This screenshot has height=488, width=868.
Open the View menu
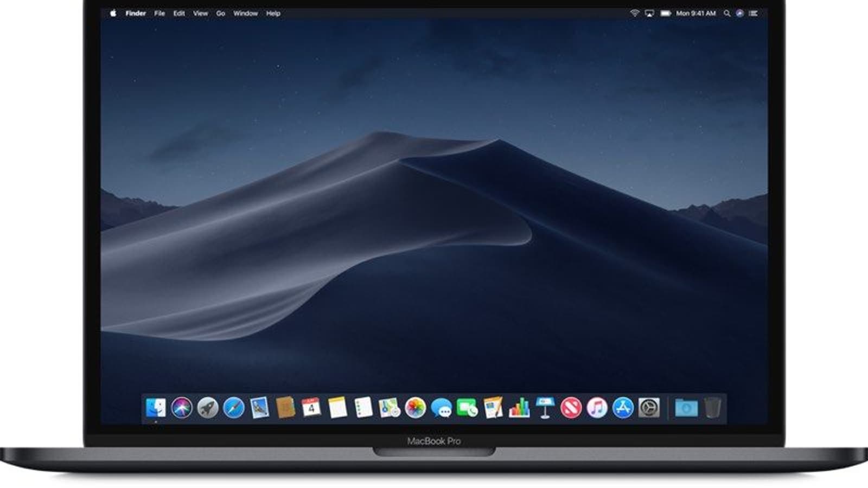(x=200, y=13)
